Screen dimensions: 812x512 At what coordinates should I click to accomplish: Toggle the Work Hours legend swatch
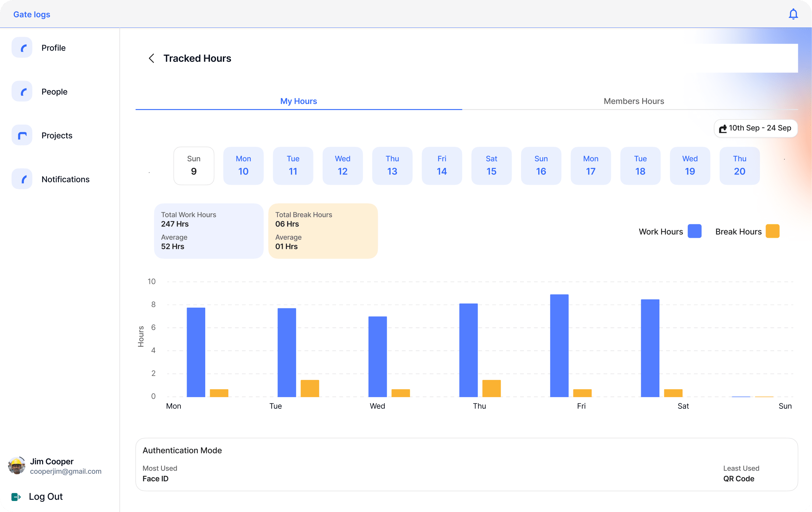coord(695,231)
